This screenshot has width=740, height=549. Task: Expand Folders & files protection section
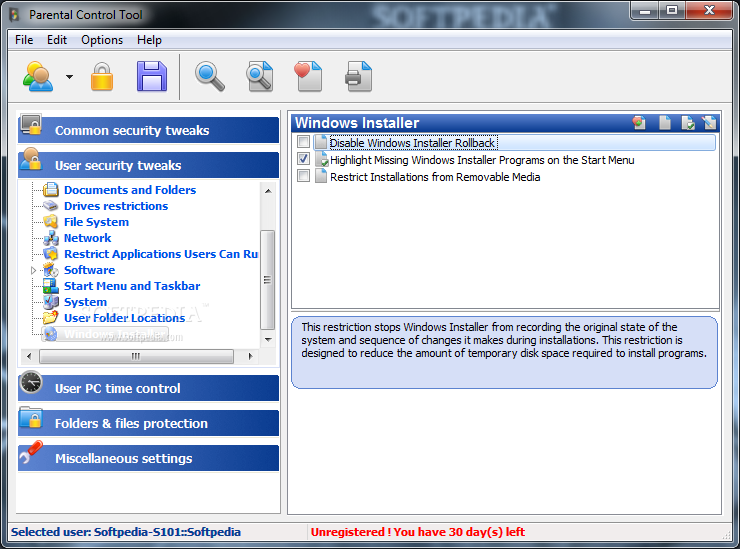click(149, 423)
